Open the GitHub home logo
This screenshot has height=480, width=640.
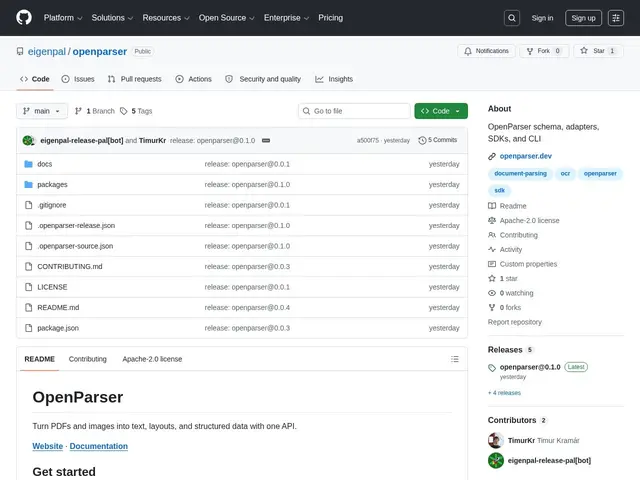[x=24, y=18]
